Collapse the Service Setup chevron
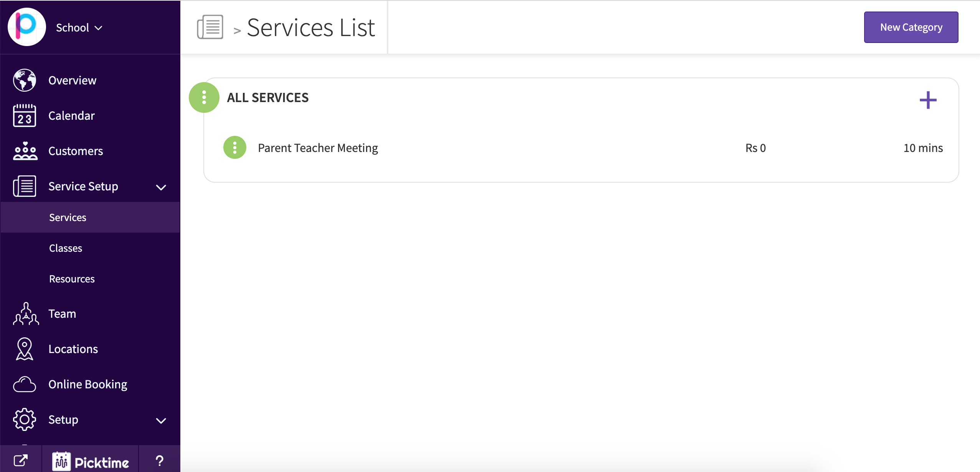 click(161, 187)
